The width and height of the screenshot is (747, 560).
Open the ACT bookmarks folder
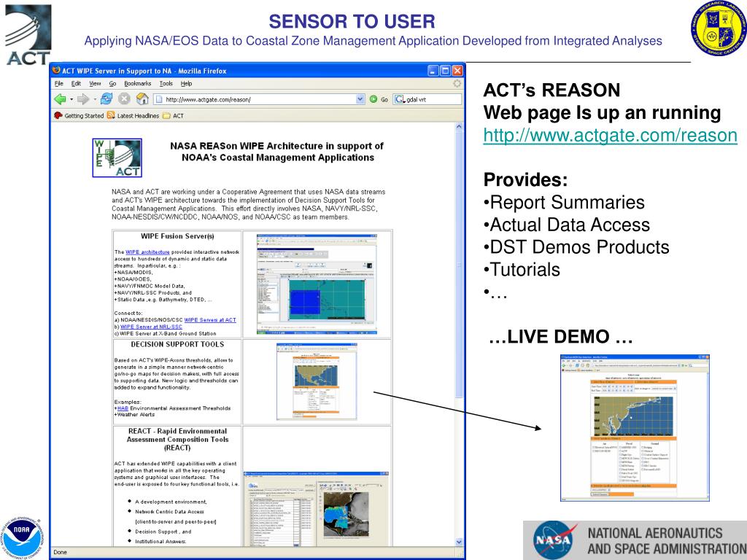click(x=173, y=115)
